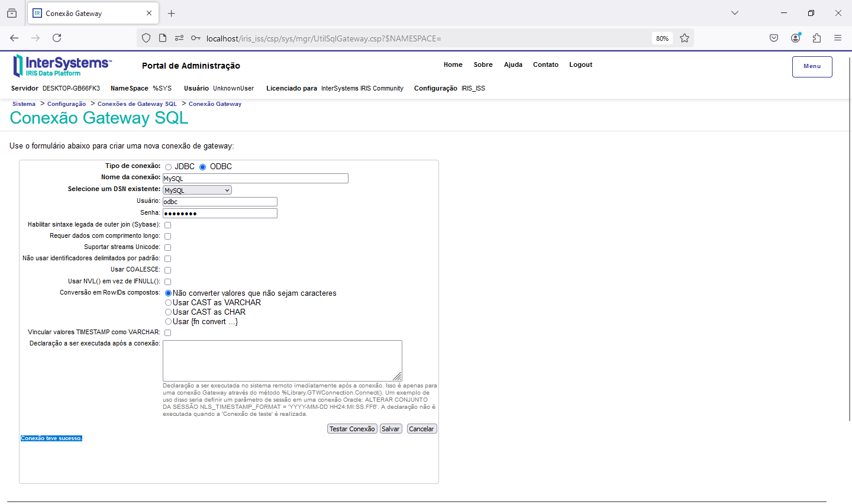This screenshot has width=852, height=504.
Task: Click into the Nome da conexão field
Action: click(x=255, y=179)
